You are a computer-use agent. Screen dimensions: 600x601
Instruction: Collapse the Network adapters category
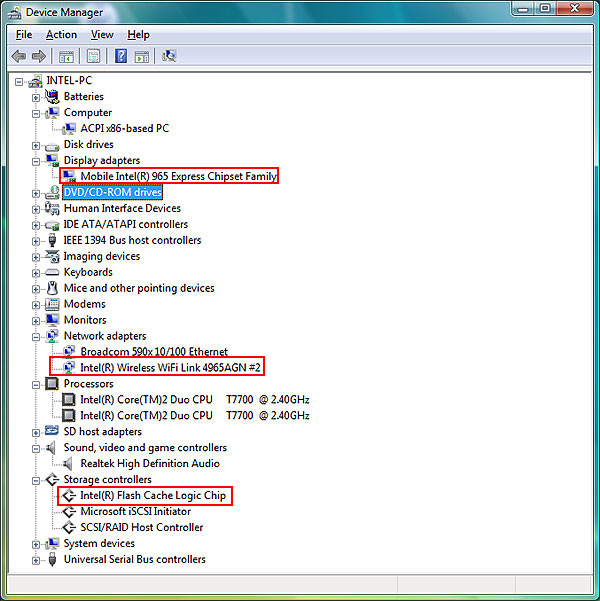tap(36, 337)
